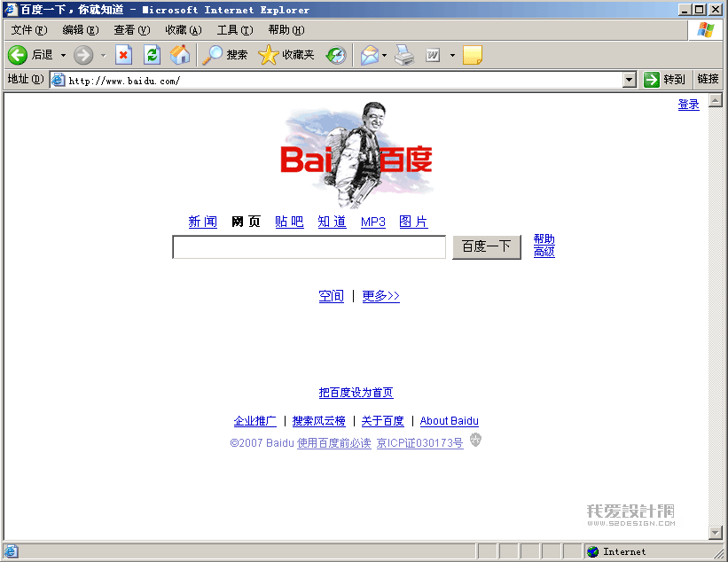The height and width of the screenshot is (562, 728).
Task: Open the 收藏夹 favorites star
Action: click(x=286, y=55)
